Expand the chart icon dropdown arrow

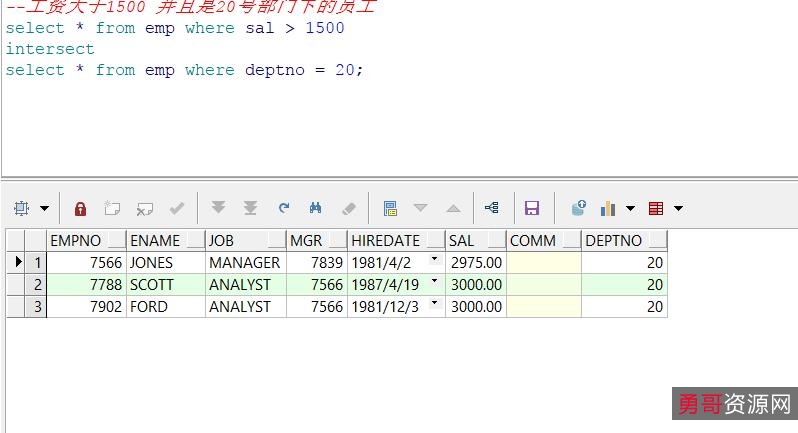[x=630, y=209]
